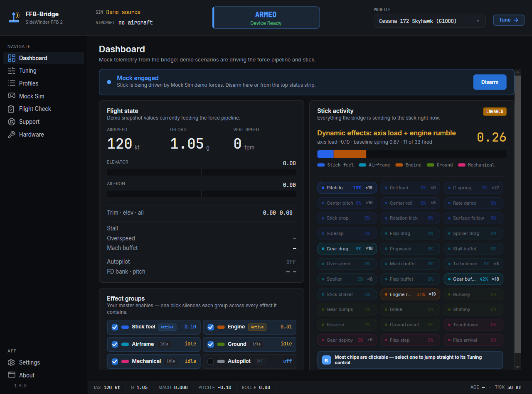The height and width of the screenshot is (394, 532).
Task: Open the Mock Sim page
Action: click(44, 96)
